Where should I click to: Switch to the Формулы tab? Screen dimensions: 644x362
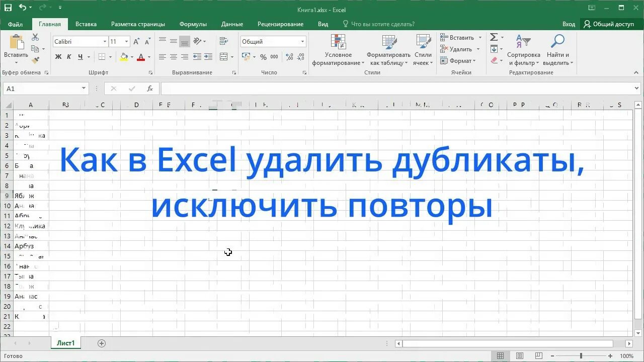click(193, 24)
